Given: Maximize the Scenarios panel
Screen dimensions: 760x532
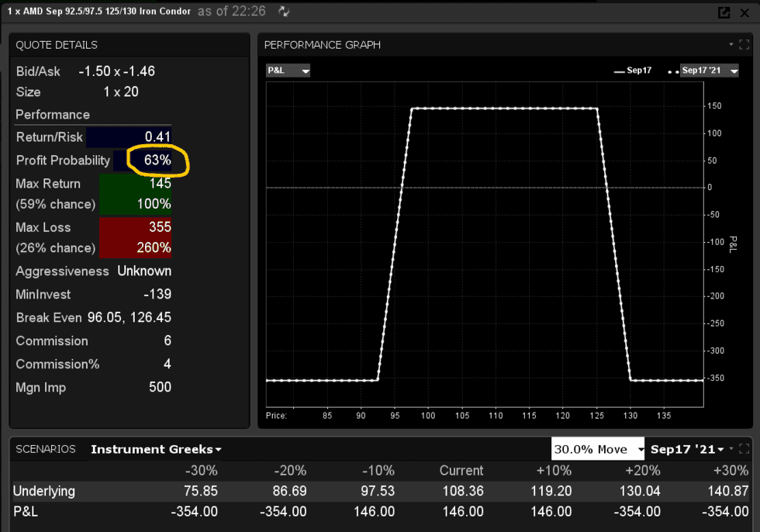Looking at the screenshot, I should pos(744,449).
